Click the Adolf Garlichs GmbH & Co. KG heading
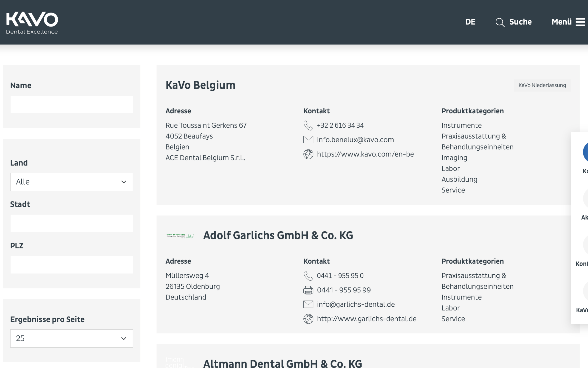The image size is (588, 368). [x=278, y=235]
